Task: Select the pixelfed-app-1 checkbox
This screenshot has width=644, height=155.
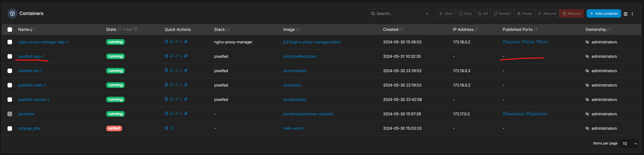Action: tap(10, 56)
